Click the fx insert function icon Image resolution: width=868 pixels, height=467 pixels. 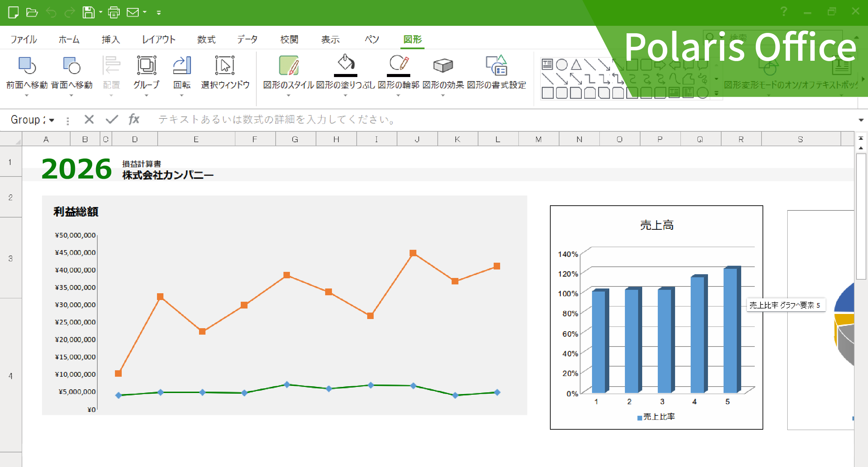pyautogui.click(x=134, y=119)
